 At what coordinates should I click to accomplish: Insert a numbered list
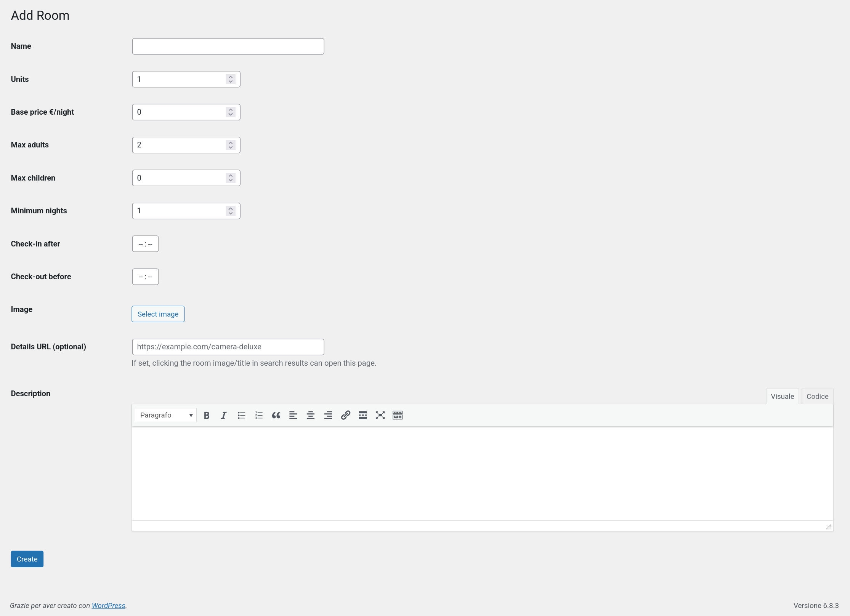[x=259, y=415]
